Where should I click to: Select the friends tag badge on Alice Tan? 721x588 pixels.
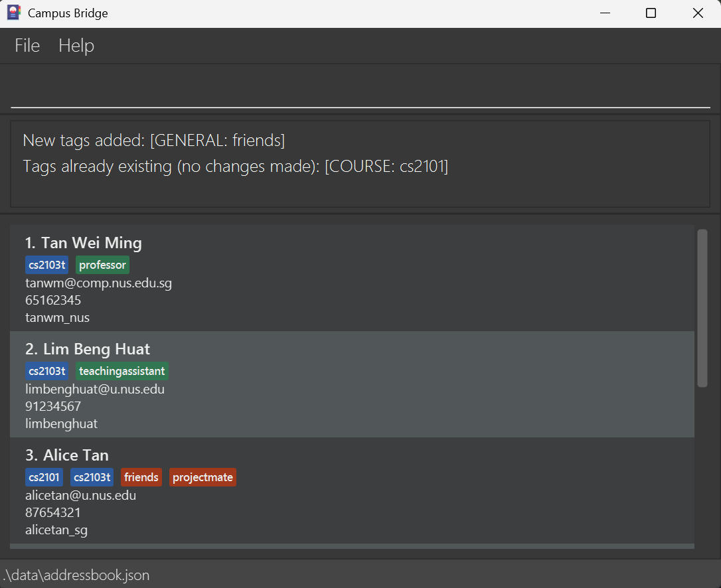pyautogui.click(x=141, y=477)
